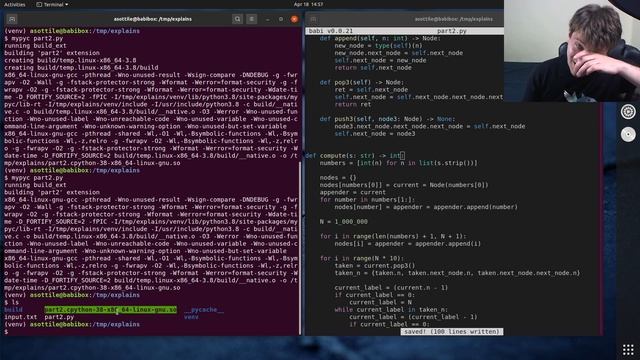Screen dimensions: 640x360
Task: Click 'taken = current.pop3()' code line
Action: click(375, 266)
